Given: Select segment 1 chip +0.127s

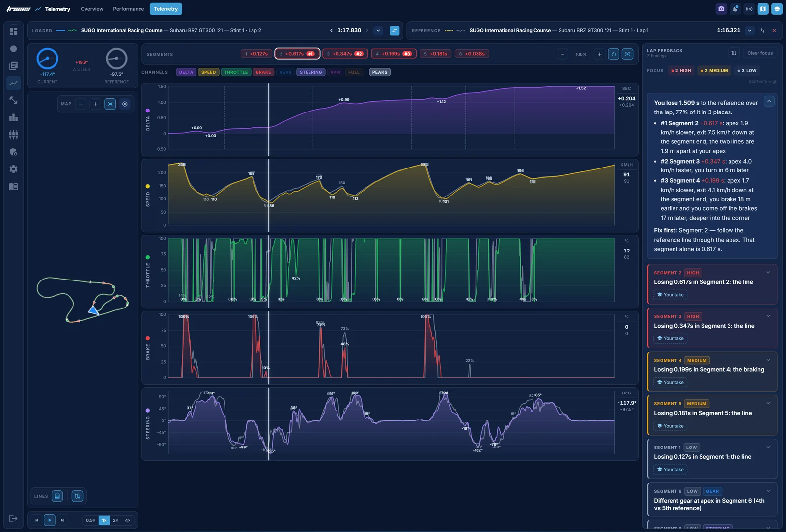Looking at the screenshot, I should 256,54.
